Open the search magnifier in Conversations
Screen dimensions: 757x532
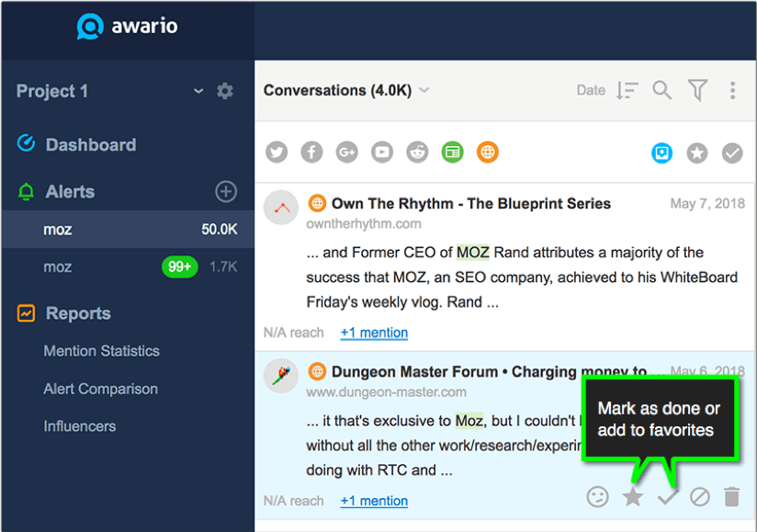tap(661, 90)
